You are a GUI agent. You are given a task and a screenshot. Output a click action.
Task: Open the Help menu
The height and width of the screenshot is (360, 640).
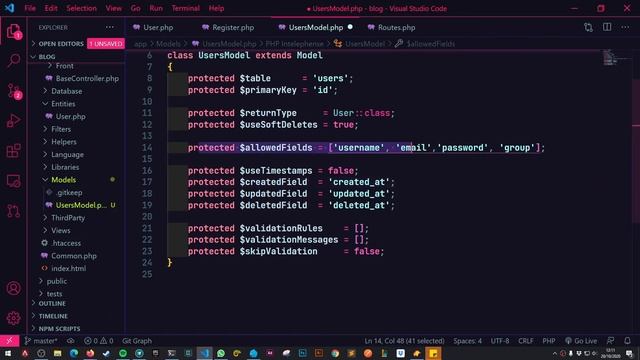pyautogui.click(x=216, y=8)
